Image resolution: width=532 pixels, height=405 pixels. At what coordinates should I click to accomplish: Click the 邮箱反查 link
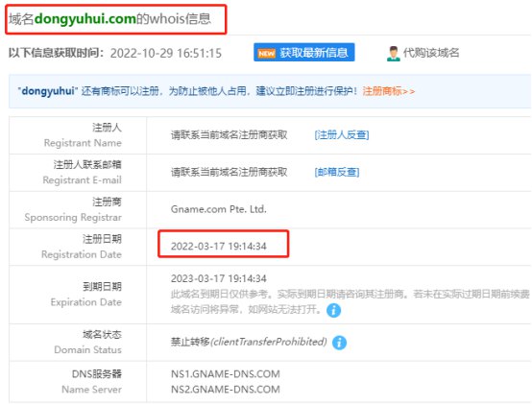click(x=337, y=172)
